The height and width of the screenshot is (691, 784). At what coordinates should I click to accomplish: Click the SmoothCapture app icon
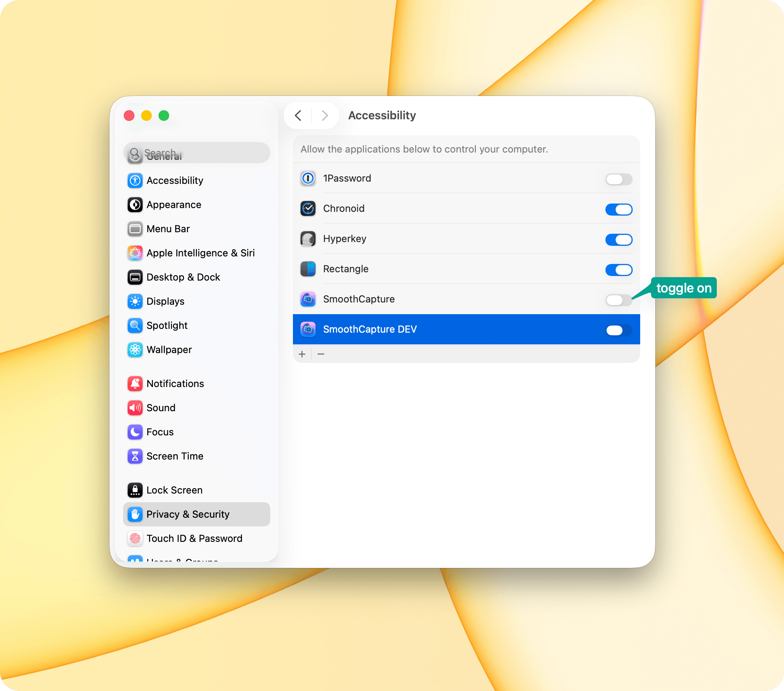[308, 299]
